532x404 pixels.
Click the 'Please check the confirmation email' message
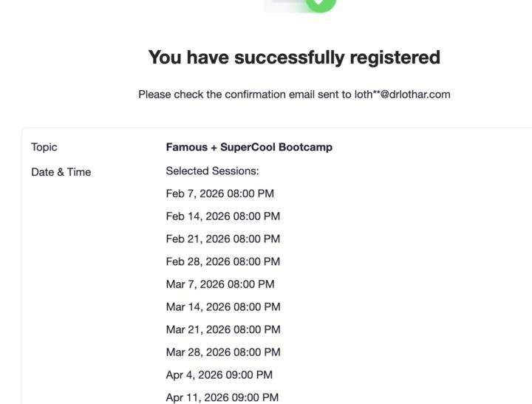245,95
